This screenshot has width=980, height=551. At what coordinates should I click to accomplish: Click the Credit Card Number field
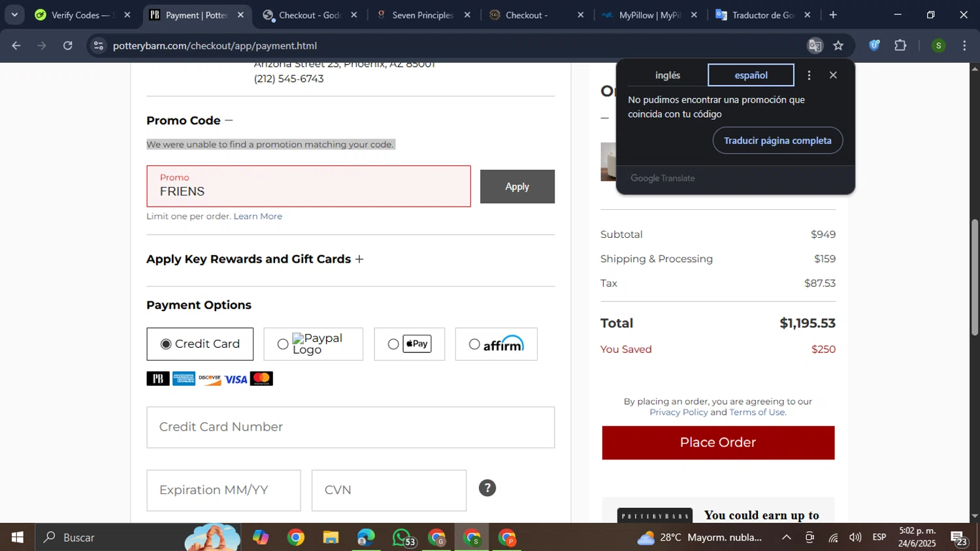pos(351,427)
